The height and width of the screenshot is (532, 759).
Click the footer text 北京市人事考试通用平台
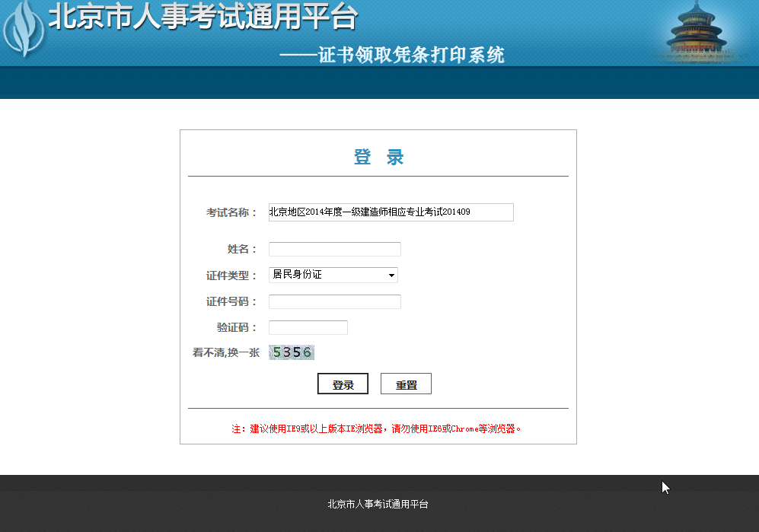tap(378, 503)
